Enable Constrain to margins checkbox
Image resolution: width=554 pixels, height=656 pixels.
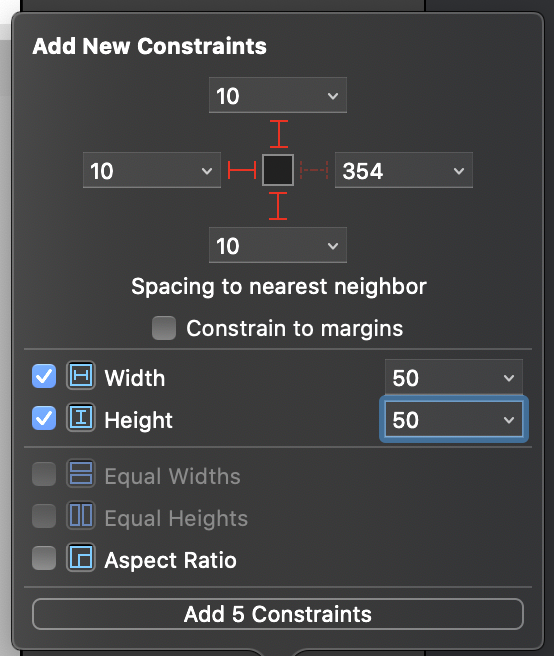pyautogui.click(x=164, y=328)
